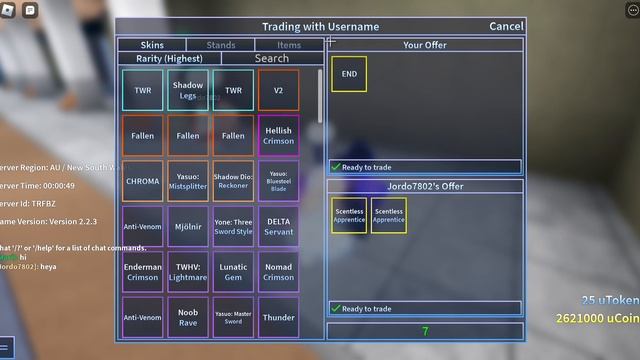Select the Enderman Crimson skin tile
This screenshot has height=360, width=640.
point(142,272)
